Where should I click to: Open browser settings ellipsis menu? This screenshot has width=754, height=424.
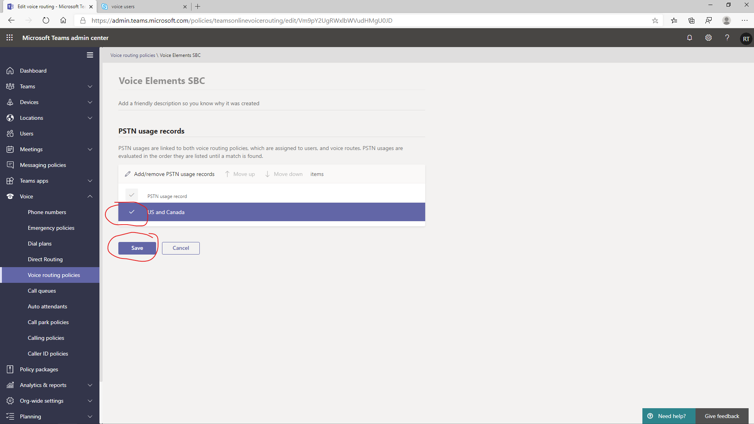pos(744,20)
